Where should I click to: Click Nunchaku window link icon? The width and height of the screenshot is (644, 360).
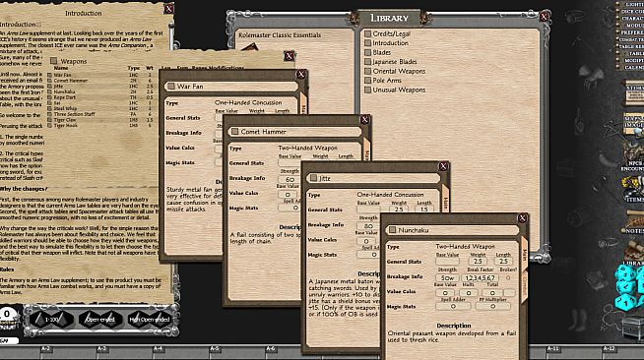point(392,230)
